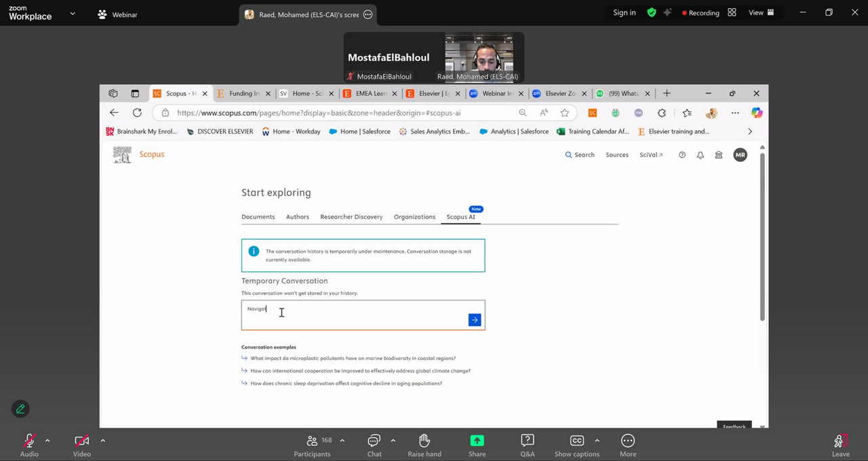Image resolution: width=868 pixels, height=461 pixels.
Task: Open the browser extensions puzzle icon
Action: click(662, 113)
